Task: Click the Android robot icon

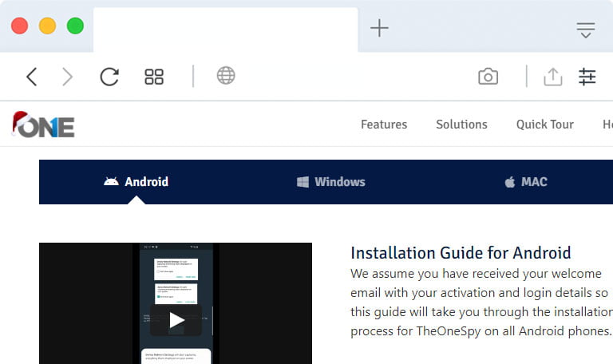Action: coord(111,181)
